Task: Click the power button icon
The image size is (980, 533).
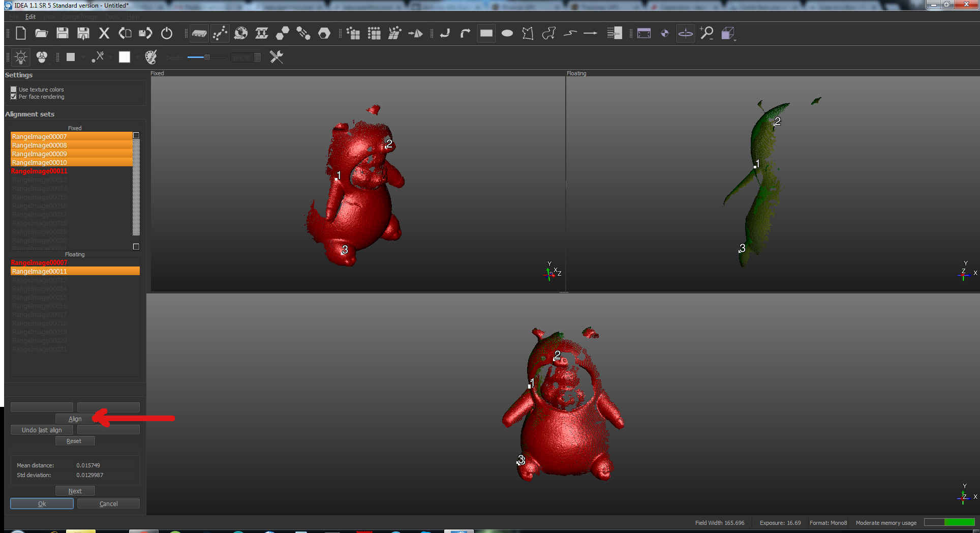Action: point(167,34)
